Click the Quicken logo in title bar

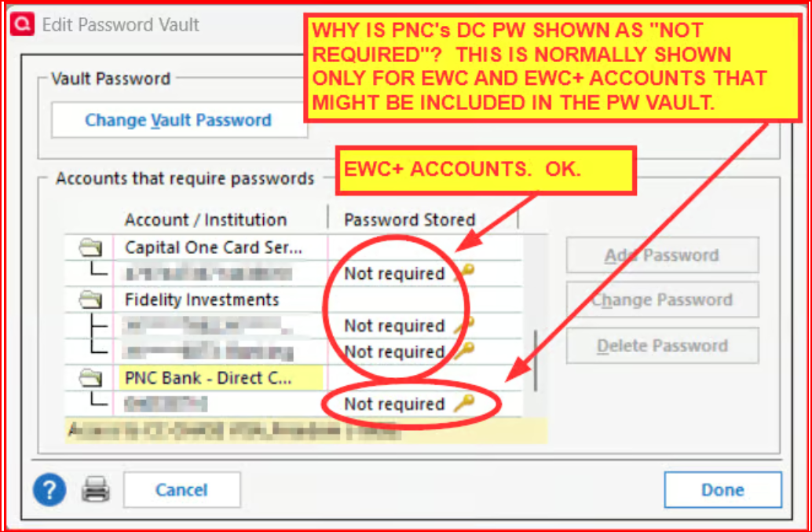(22, 24)
